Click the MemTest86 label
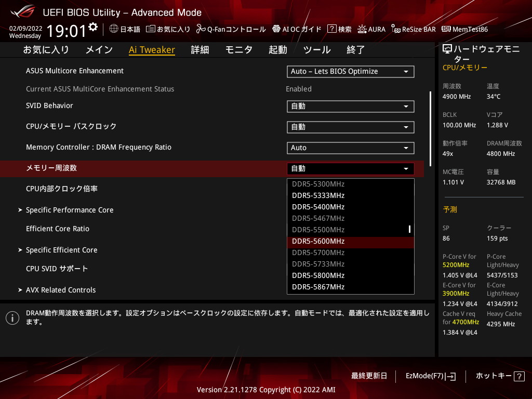The image size is (532, 399). click(x=470, y=29)
